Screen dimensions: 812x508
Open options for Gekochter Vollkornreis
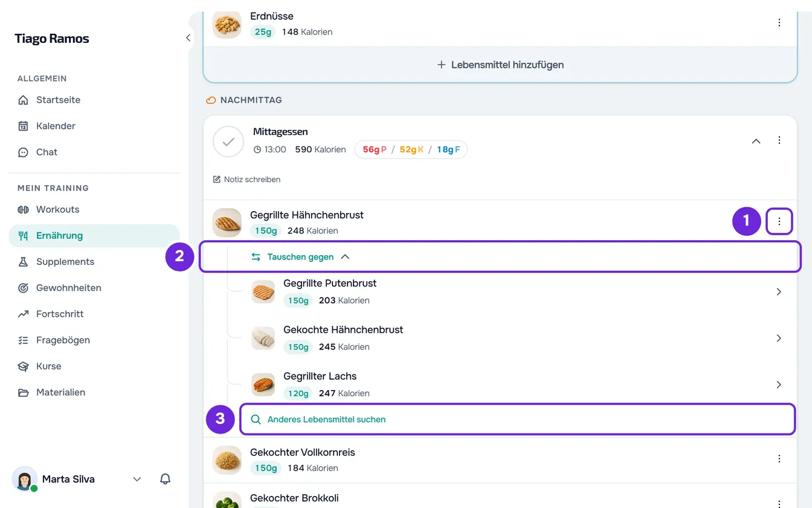779,459
